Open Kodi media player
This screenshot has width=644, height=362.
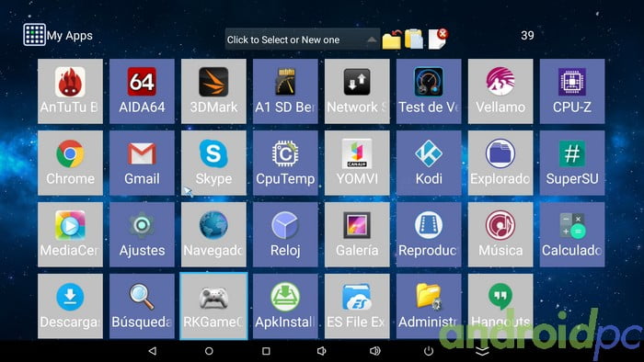(x=429, y=163)
